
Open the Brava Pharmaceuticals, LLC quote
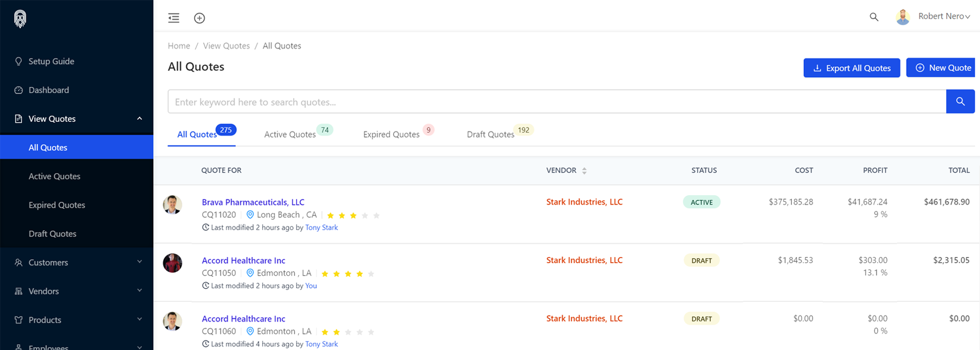[253, 202]
